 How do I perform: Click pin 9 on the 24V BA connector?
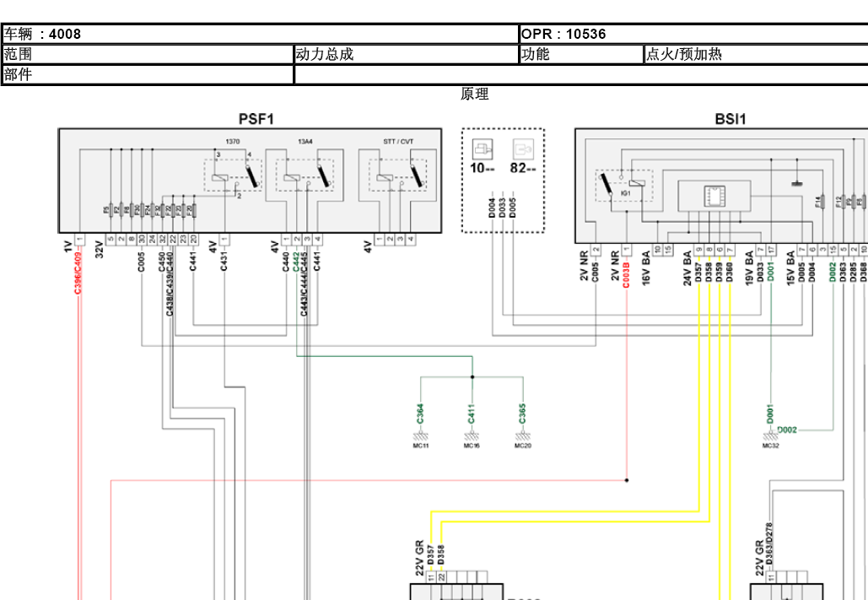tap(699, 250)
